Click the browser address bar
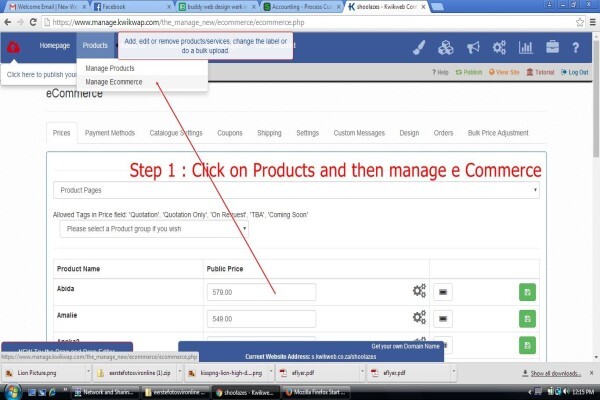Screen dimensions: 600x400 (x=308, y=22)
